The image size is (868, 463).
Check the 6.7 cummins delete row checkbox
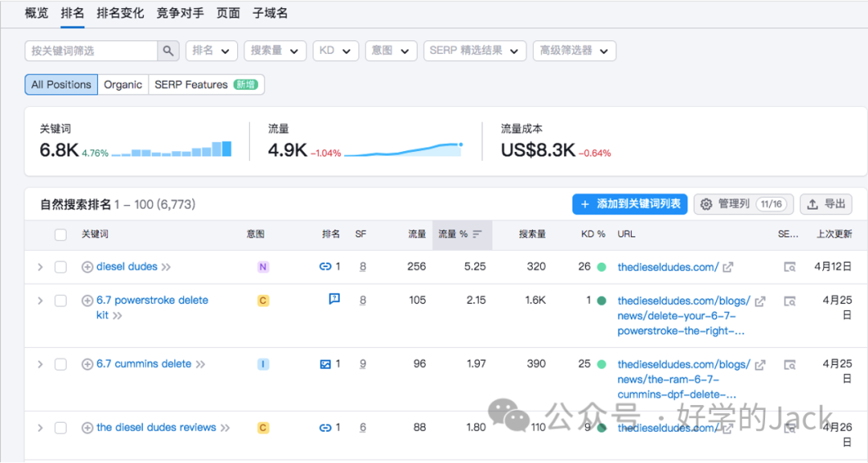[x=61, y=364]
